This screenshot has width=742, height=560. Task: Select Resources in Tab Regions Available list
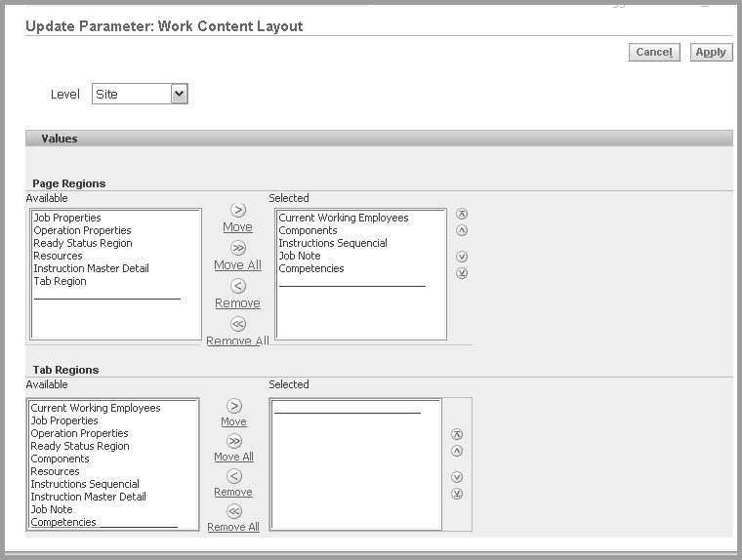click(55, 471)
